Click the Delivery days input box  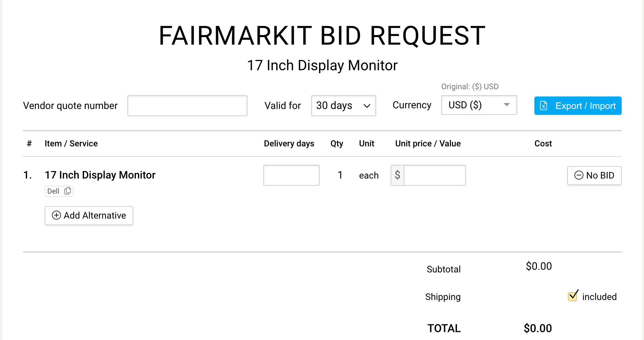click(291, 175)
